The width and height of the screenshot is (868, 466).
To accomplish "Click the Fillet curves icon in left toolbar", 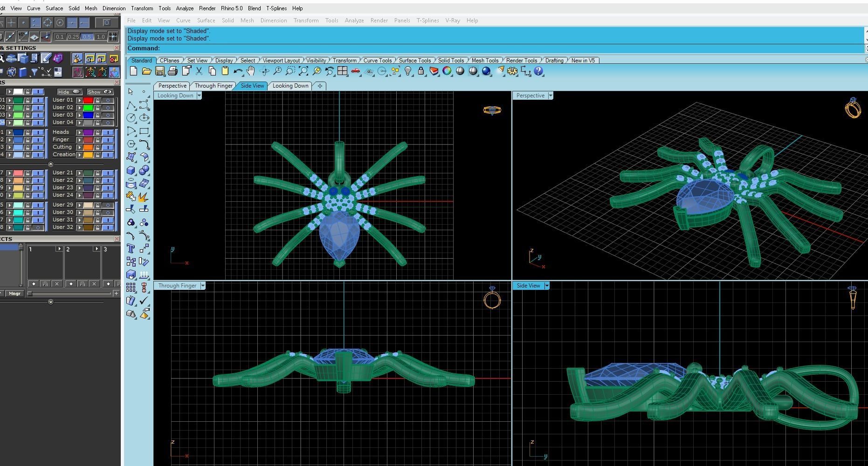I will click(144, 144).
